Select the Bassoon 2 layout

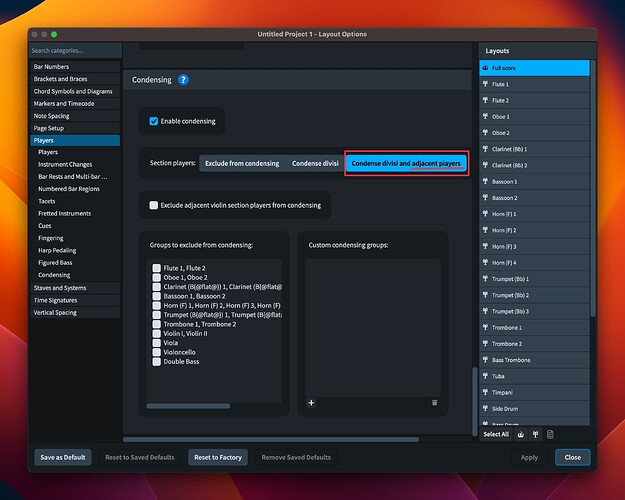tap(535, 198)
